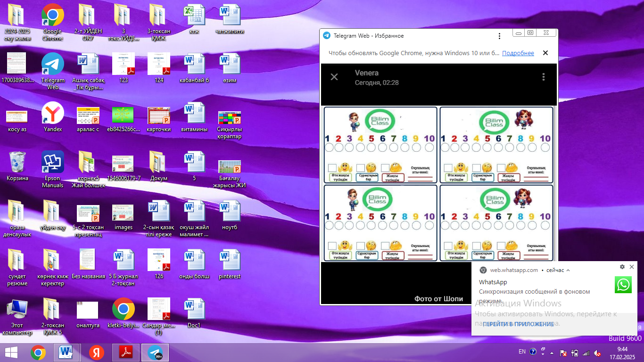The image size is (644, 362).
Task: Open the Telegram window title bar menu
Action: coord(500,36)
